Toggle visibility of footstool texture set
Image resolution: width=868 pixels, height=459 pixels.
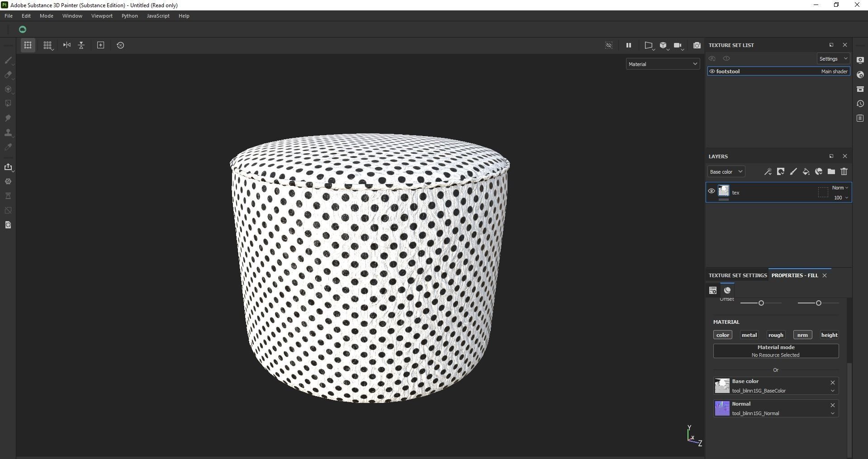coord(712,71)
